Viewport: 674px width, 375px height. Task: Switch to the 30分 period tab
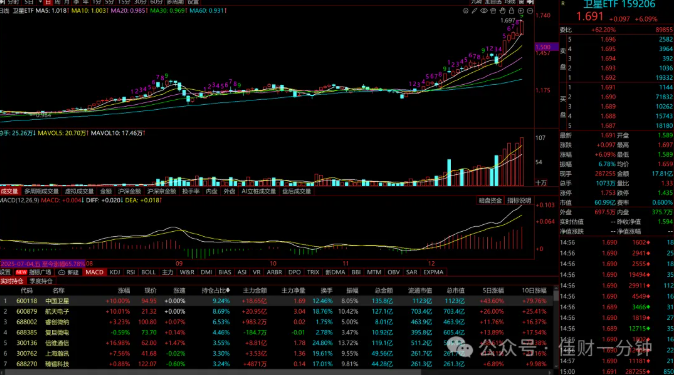[x=140, y=2]
